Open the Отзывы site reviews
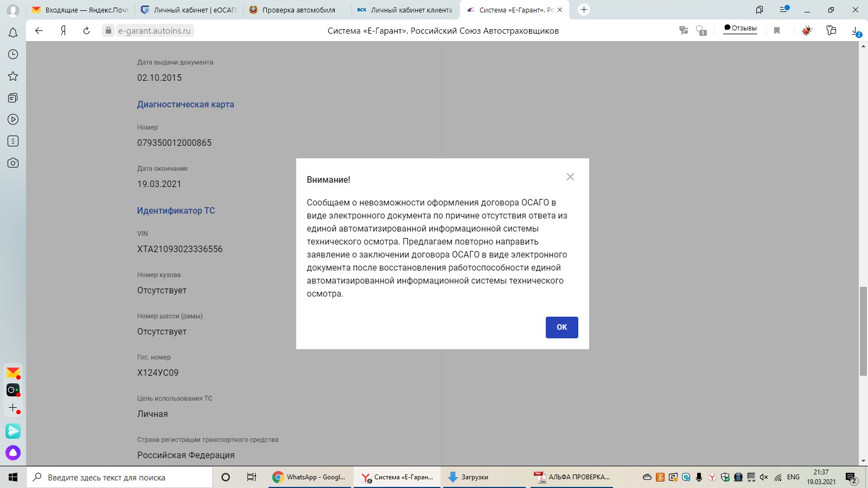Screen dimensions: 868x488 pyautogui.click(x=741, y=28)
